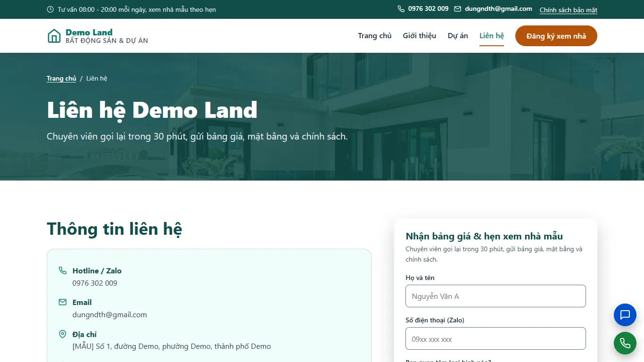Click the email address in contact info card
644x362 pixels.
[x=110, y=315]
